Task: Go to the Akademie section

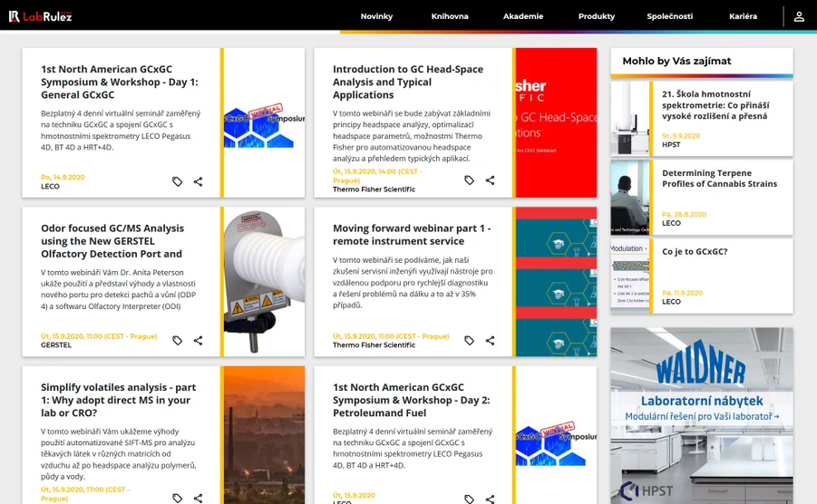Action: point(523,16)
